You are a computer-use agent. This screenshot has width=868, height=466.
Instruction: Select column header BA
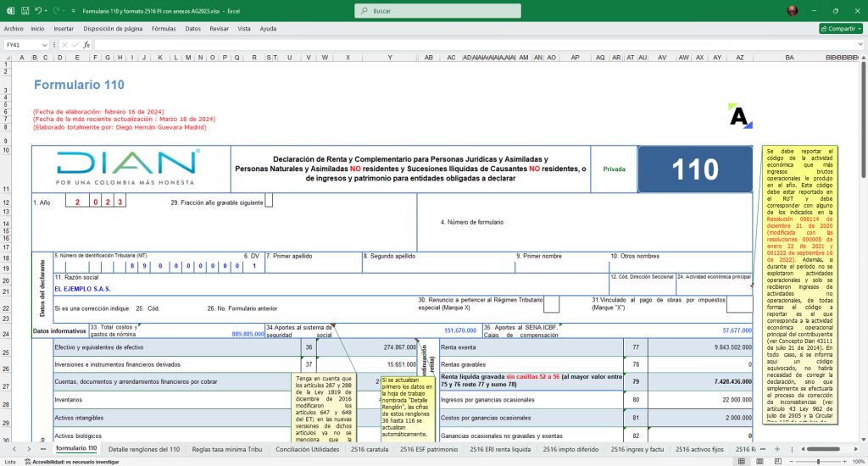[789, 57]
